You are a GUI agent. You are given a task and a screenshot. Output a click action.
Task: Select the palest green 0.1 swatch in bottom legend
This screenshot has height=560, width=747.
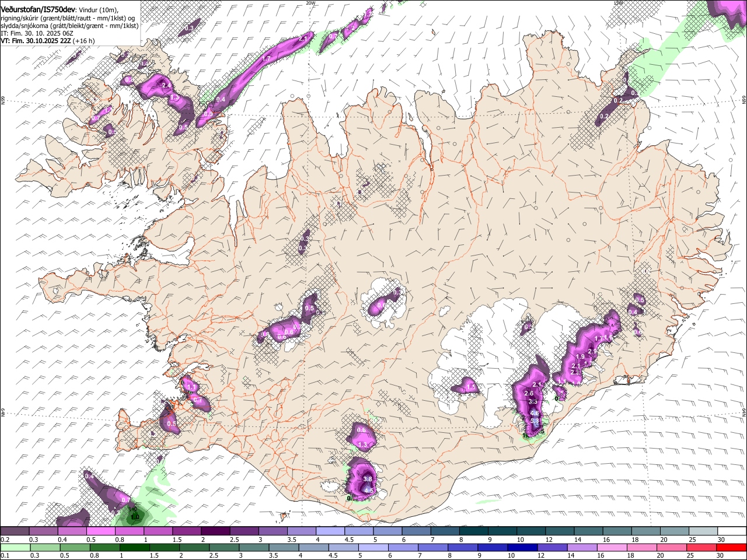tap(15, 548)
